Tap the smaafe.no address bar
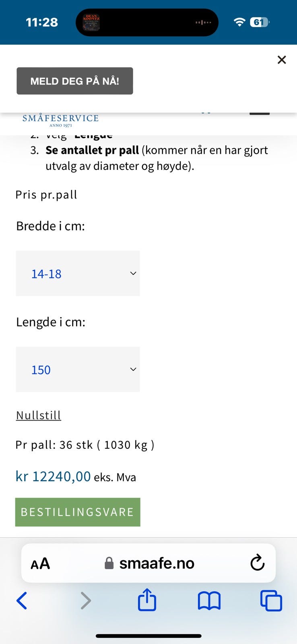The image size is (297, 644). tap(156, 563)
